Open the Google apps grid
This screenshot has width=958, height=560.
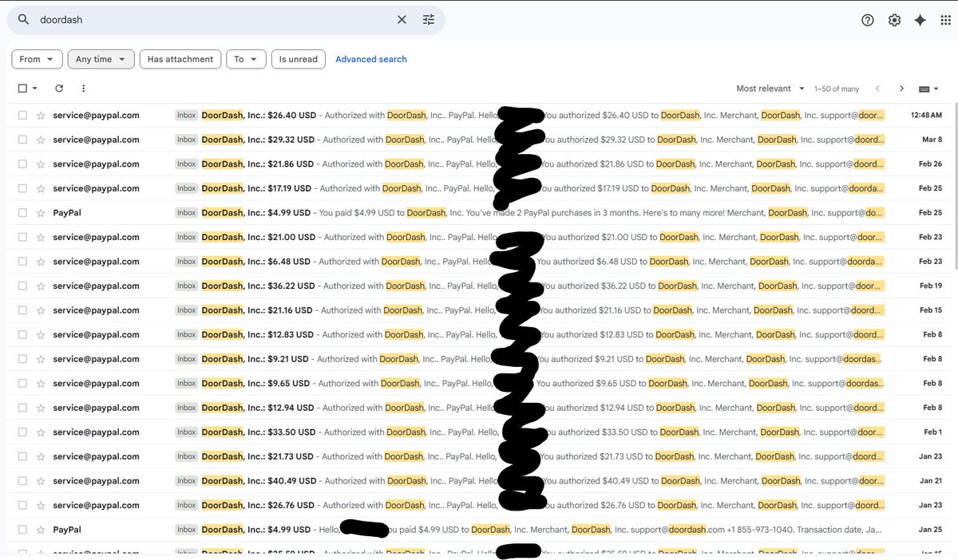tap(946, 20)
